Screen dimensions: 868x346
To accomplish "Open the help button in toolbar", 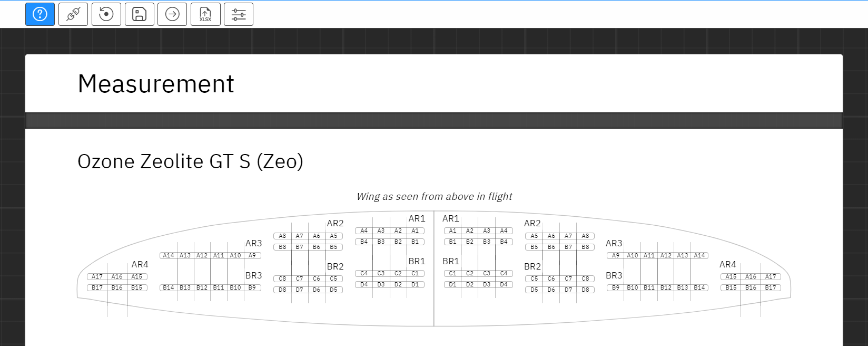I will tap(40, 14).
